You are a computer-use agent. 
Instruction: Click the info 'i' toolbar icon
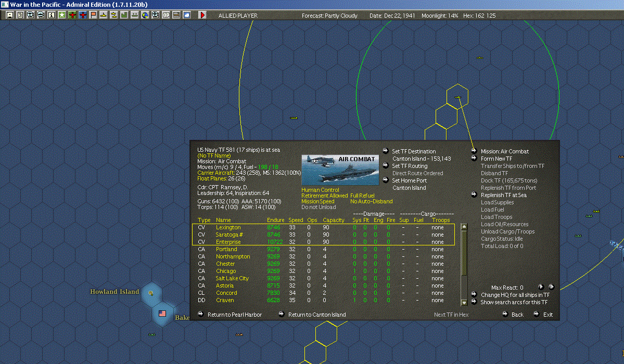(52, 15)
